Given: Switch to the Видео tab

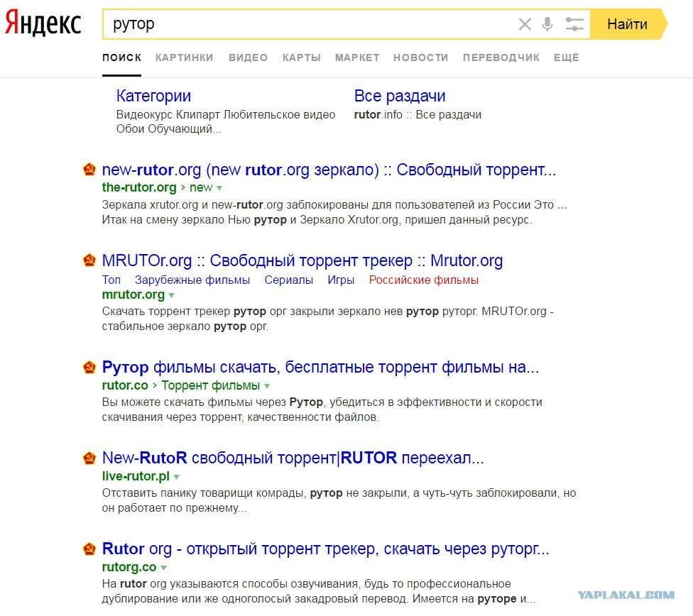Looking at the screenshot, I should click(x=248, y=57).
